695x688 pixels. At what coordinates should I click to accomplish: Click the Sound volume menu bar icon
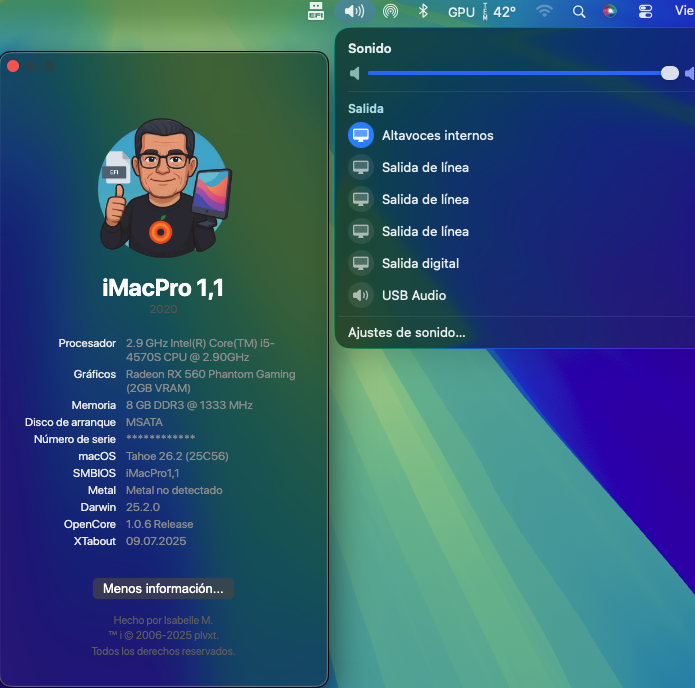tap(355, 11)
